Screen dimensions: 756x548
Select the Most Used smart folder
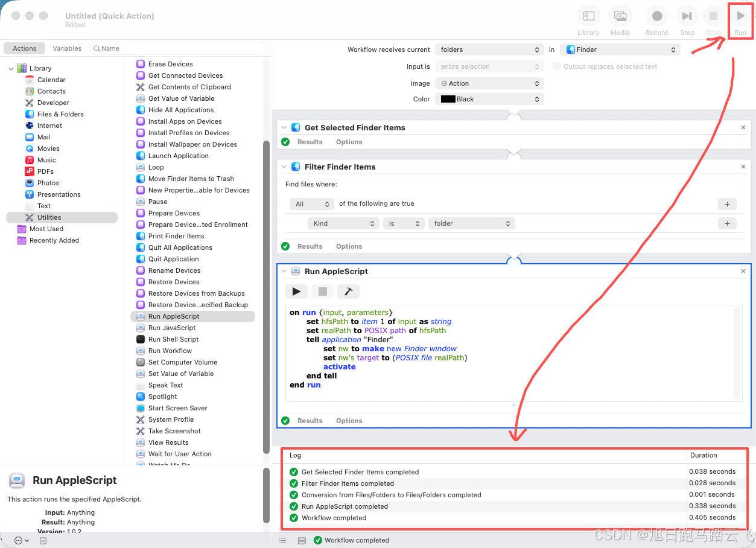click(x=46, y=229)
